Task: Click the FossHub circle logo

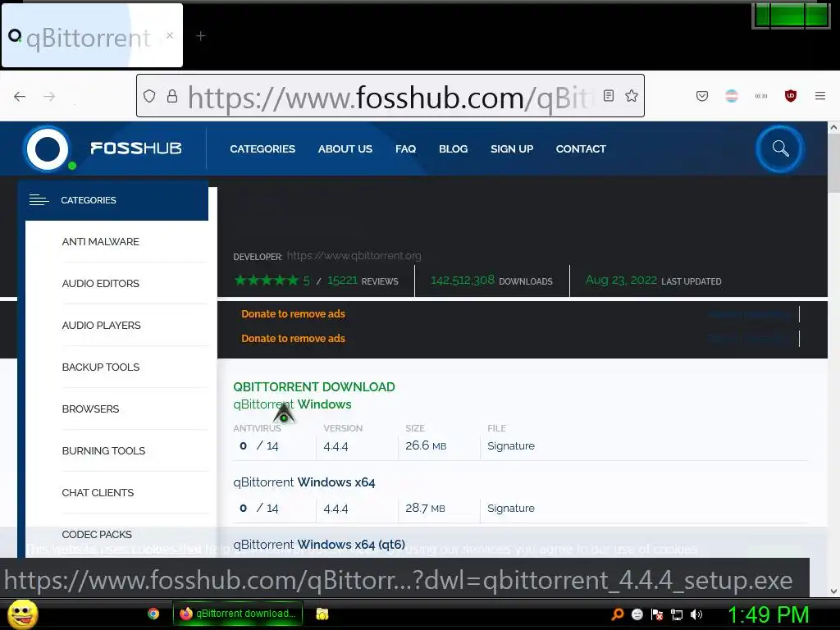Action: coord(48,148)
